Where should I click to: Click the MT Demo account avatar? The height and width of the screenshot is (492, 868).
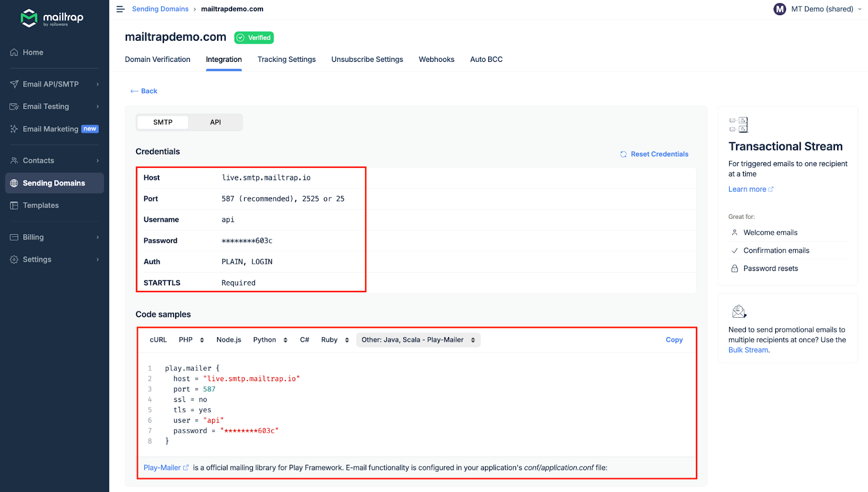pos(780,9)
